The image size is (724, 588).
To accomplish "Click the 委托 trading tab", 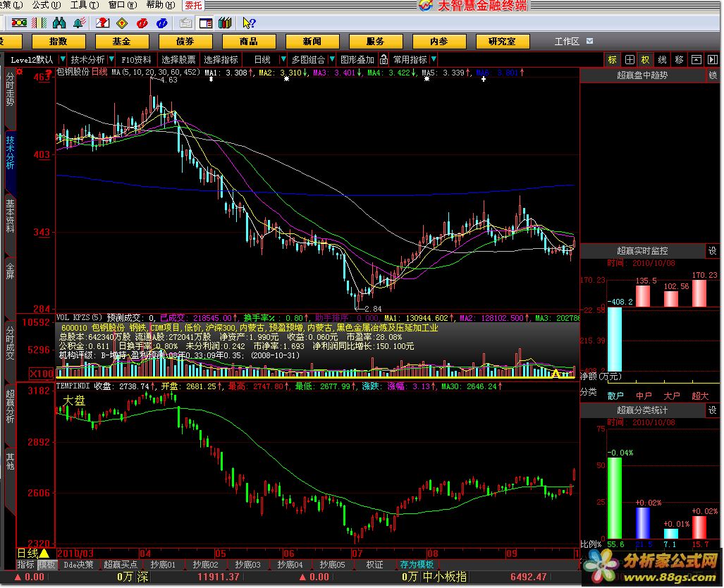I will tap(193, 5).
